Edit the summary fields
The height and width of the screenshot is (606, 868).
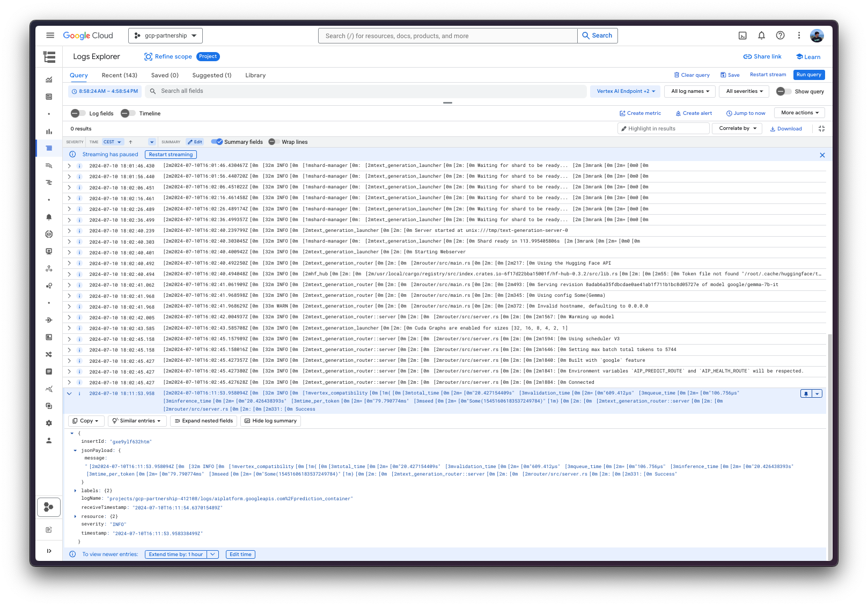pyautogui.click(x=195, y=142)
